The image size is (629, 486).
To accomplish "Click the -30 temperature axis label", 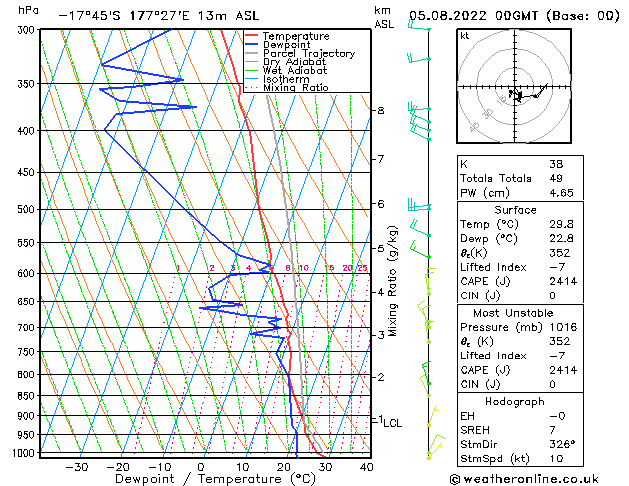I will 77,467.
